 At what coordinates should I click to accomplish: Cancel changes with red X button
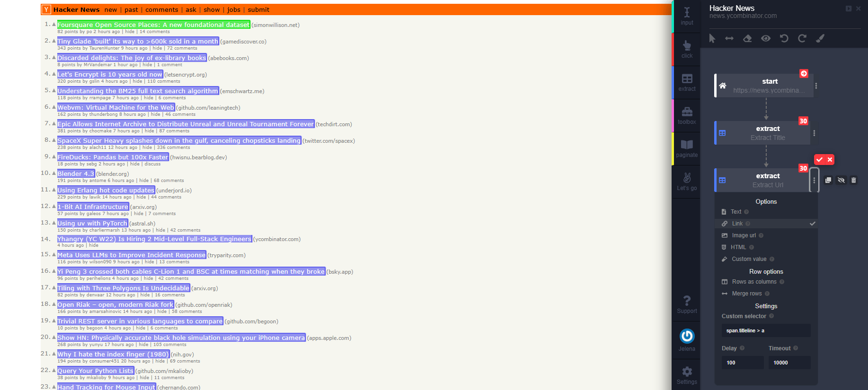pos(830,160)
